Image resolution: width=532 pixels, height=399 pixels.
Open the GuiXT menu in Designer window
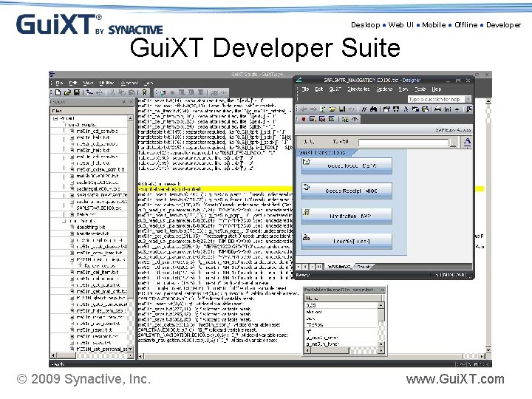pos(335,89)
